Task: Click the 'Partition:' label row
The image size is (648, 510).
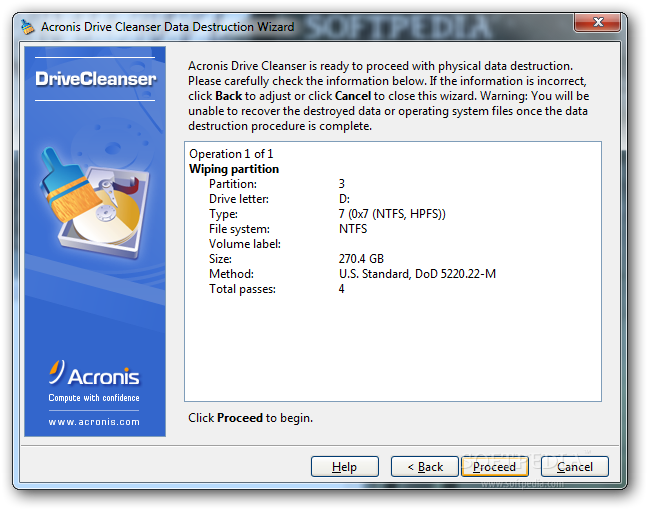Action: pyautogui.click(x=233, y=184)
